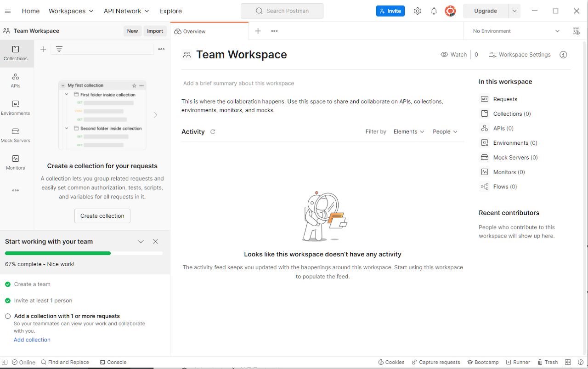Open the notifications bell icon
This screenshot has height=369, width=588.
434,11
